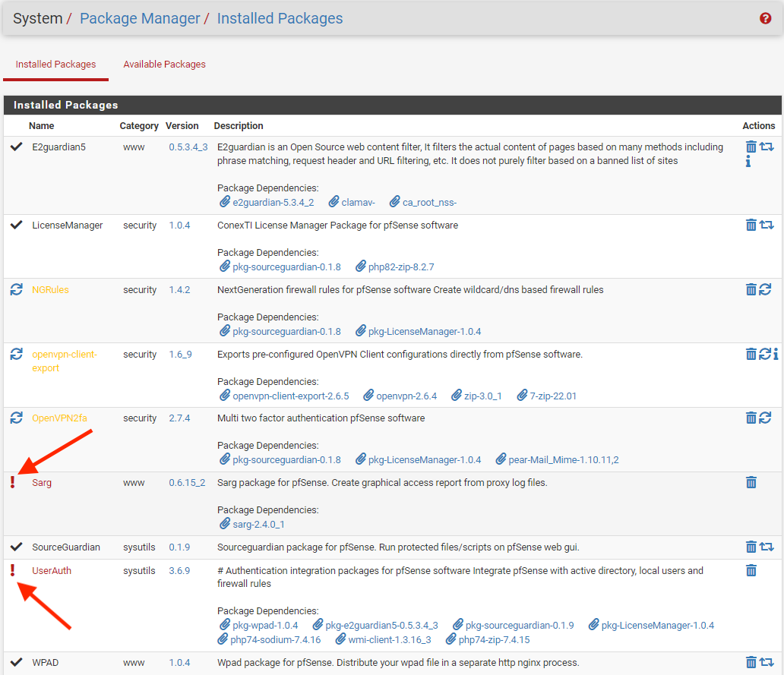
Task: Open pkg-LicenseManager-1.0.4 link under NGRules
Action: coord(425,331)
